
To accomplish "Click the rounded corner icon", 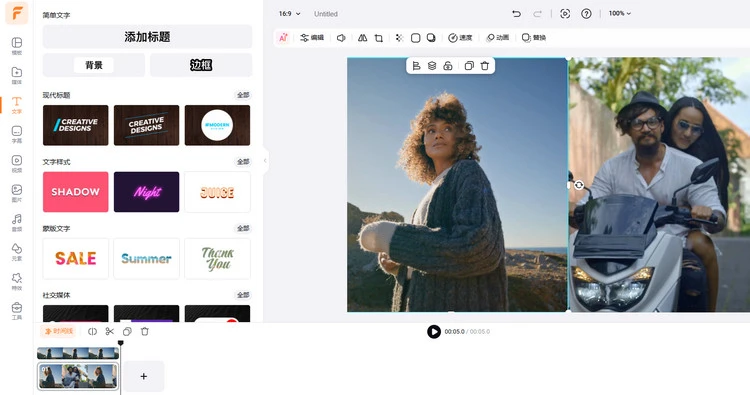I will 416,37.
